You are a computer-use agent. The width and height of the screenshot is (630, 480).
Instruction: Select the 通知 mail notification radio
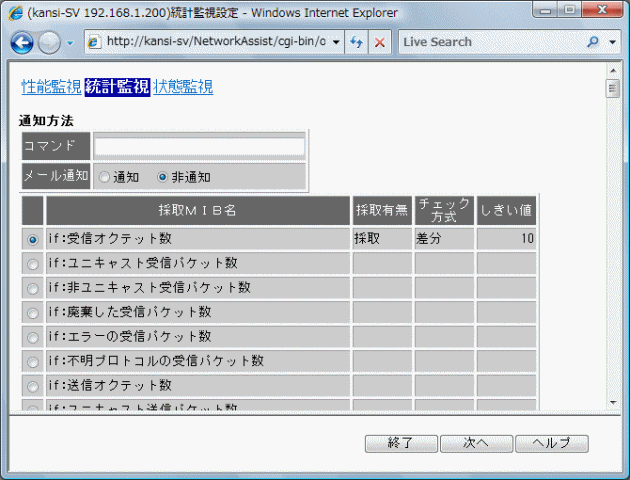tap(104, 177)
